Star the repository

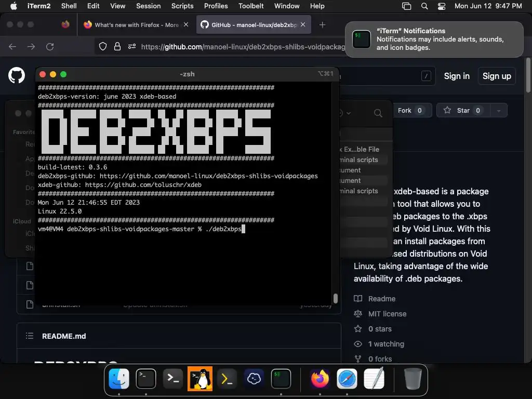(x=463, y=110)
